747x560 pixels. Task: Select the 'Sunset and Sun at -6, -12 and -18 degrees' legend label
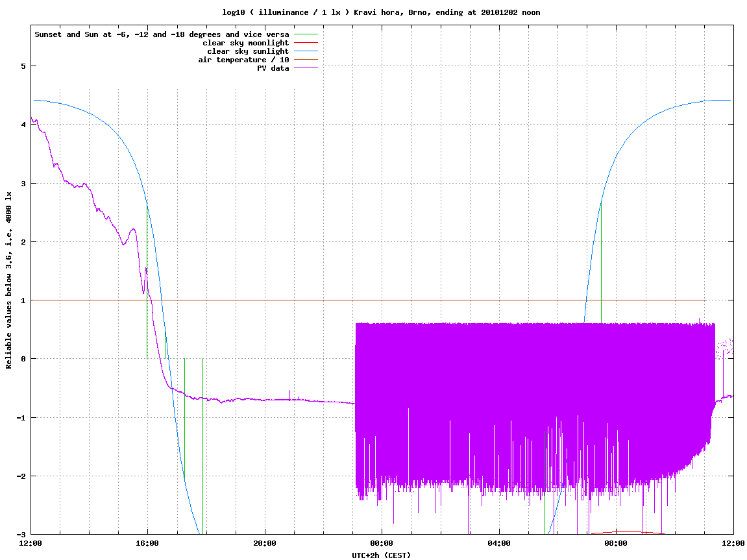[162, 34]
